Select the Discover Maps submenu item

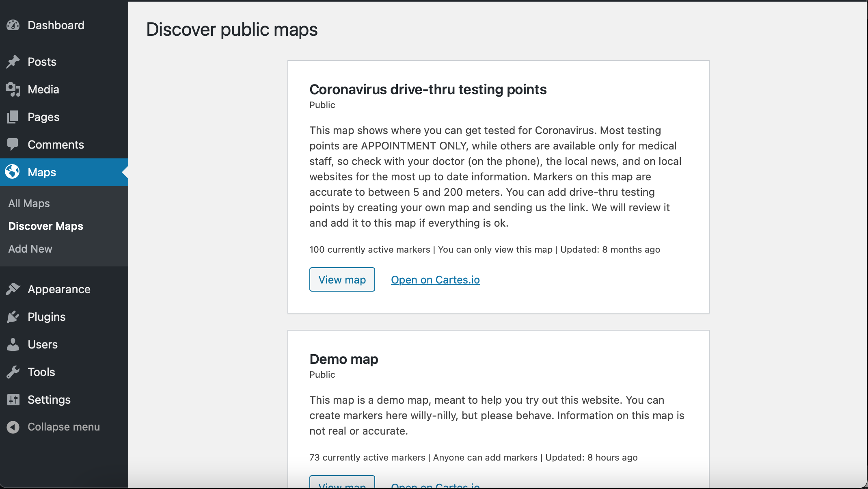[x=46, y=226]
